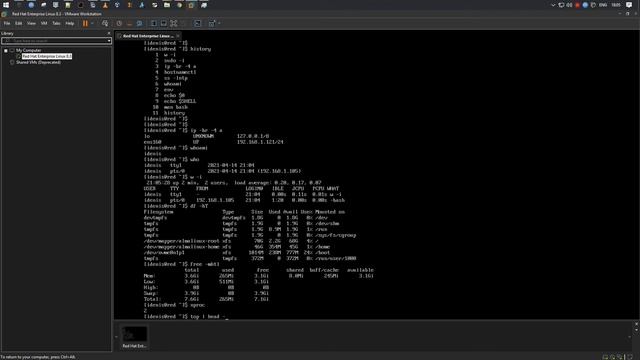This screenshot has height=360, width=640.
Task: Click the volume tray icon
Action: point(569,5)
